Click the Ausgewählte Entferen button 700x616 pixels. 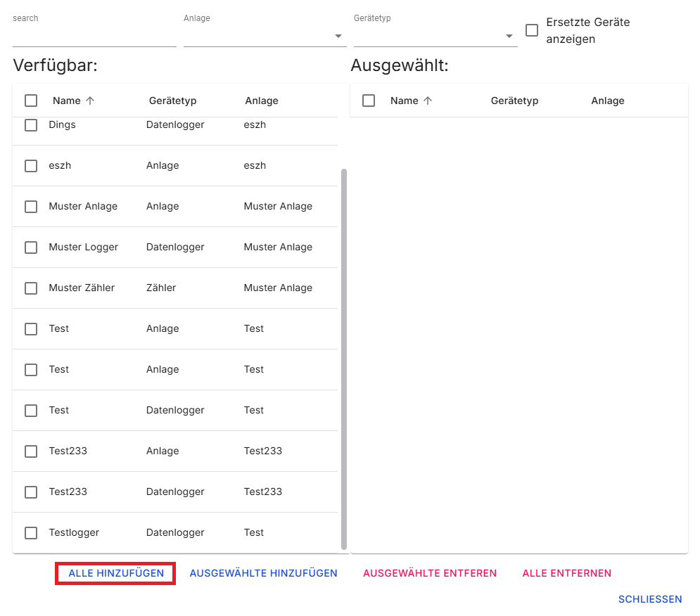[x=430, y=573]
